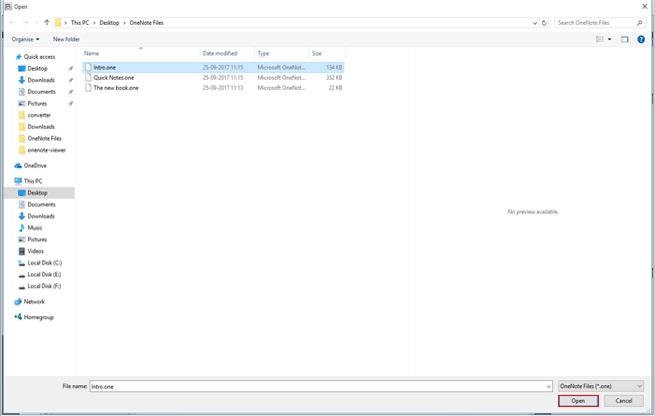Click Intro.one file icon

88,67
